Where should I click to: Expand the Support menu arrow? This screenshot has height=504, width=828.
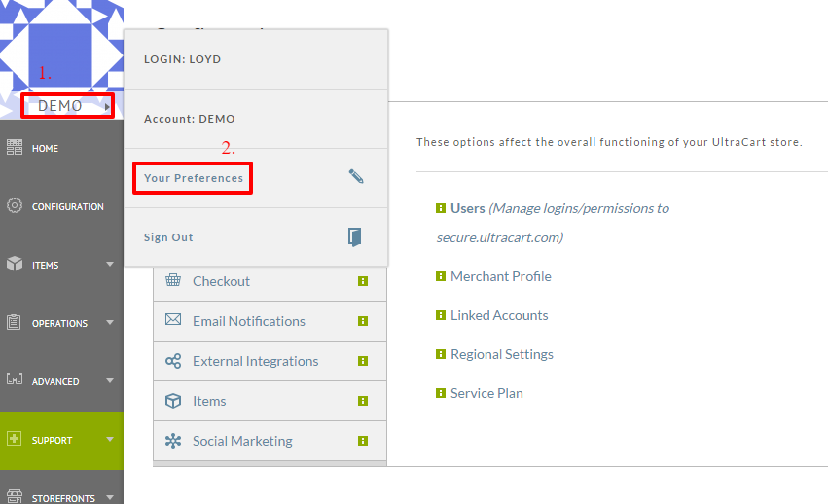pos(110,439)
